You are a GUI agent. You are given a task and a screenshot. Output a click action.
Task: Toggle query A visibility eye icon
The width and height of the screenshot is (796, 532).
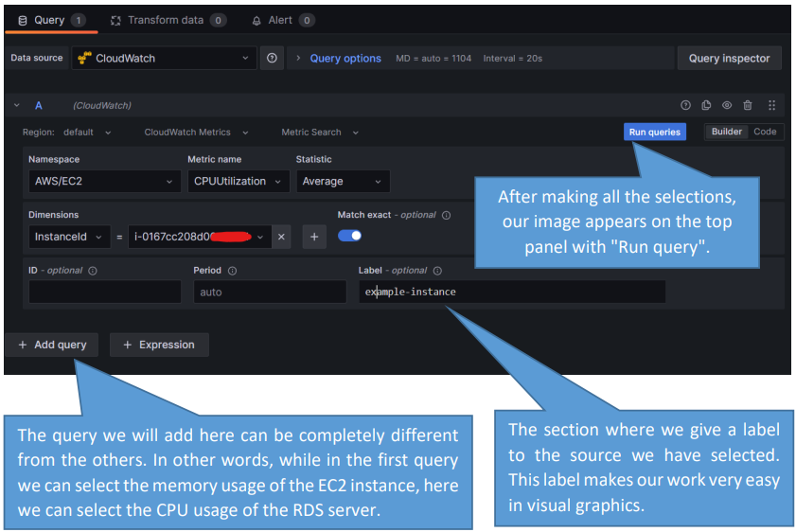tap(727, 105)
